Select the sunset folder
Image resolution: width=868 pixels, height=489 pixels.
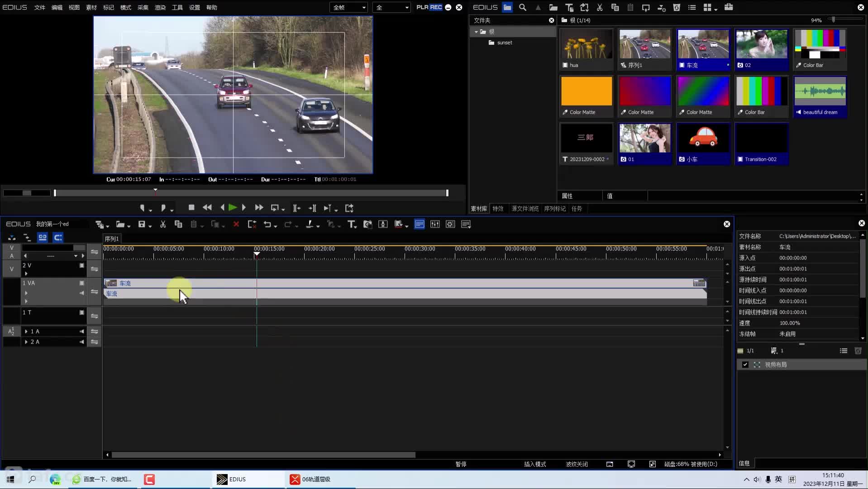coord(505,43)
